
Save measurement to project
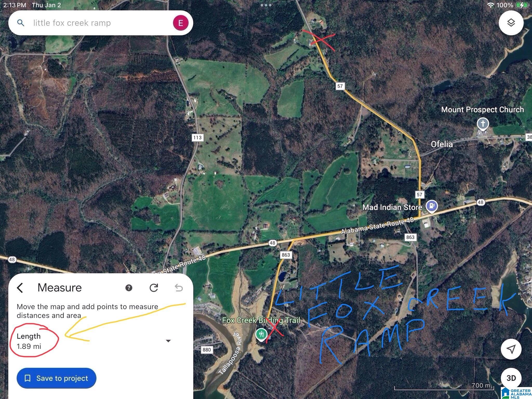(x=56, y=378)
